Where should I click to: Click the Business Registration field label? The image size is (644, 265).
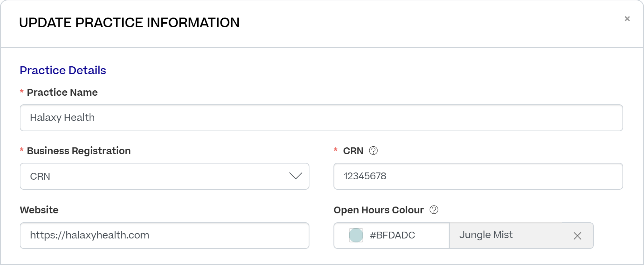[x=79, y=151]
